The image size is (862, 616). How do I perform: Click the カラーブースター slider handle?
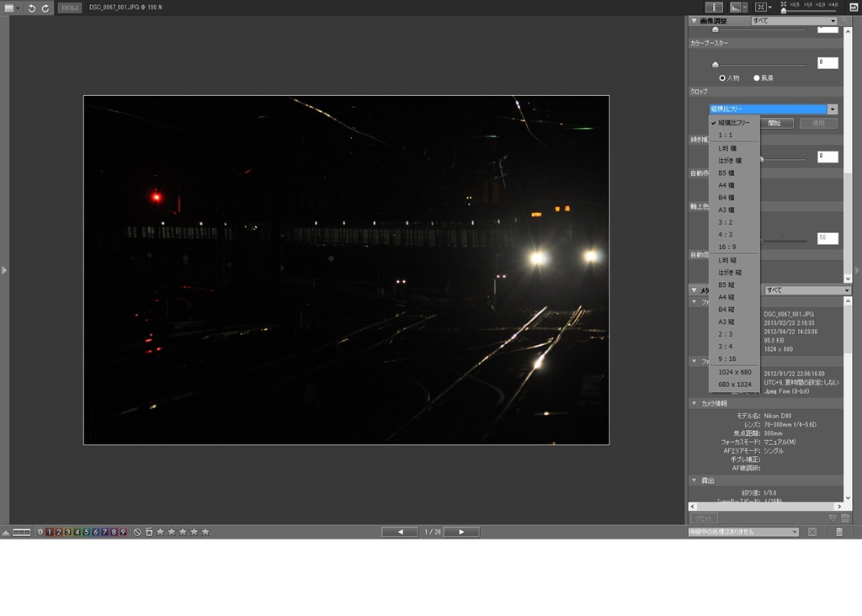point(716,63)
